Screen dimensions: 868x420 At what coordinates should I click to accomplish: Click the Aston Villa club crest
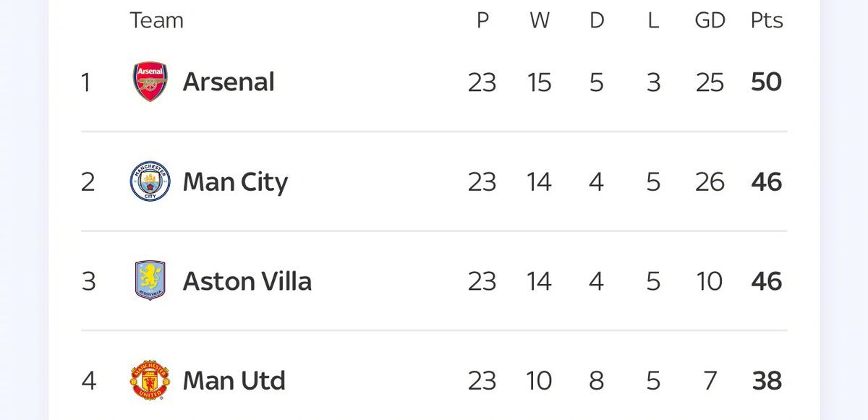pos(150,280)
